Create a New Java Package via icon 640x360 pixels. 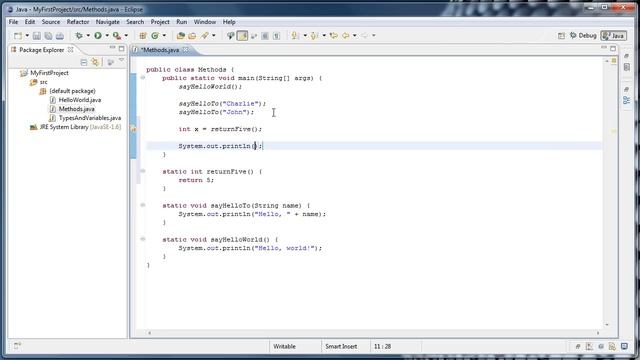pos(143,36)
